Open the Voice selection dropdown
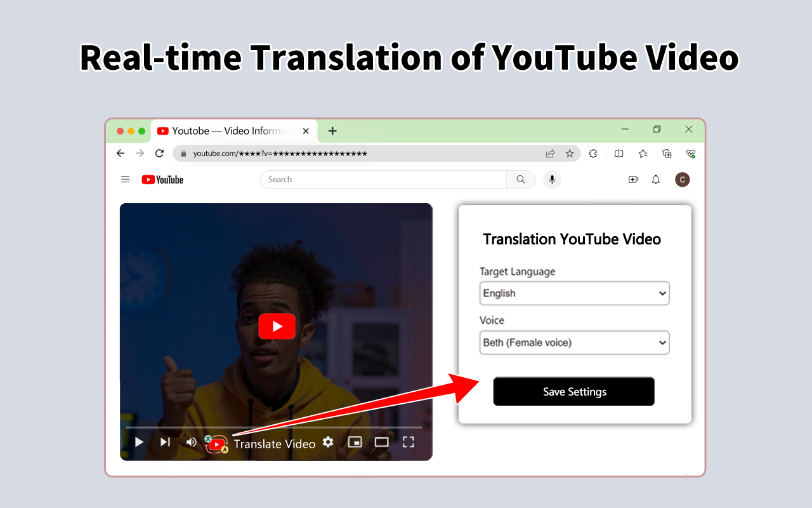 574,342
